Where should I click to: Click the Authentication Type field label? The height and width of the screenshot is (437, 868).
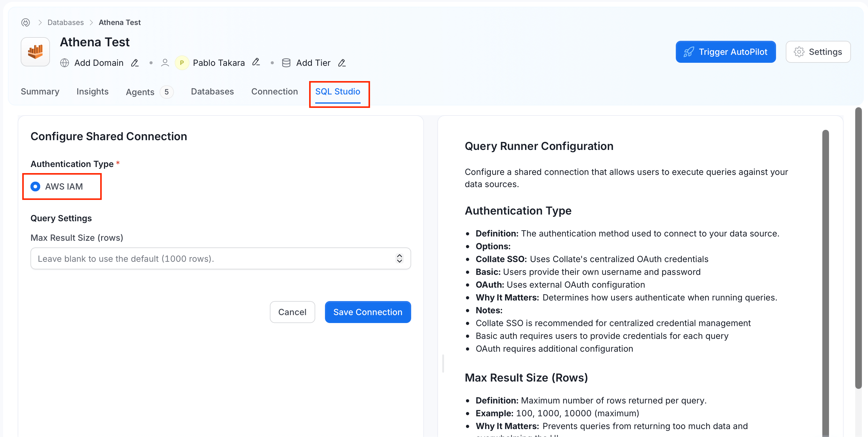72,164
